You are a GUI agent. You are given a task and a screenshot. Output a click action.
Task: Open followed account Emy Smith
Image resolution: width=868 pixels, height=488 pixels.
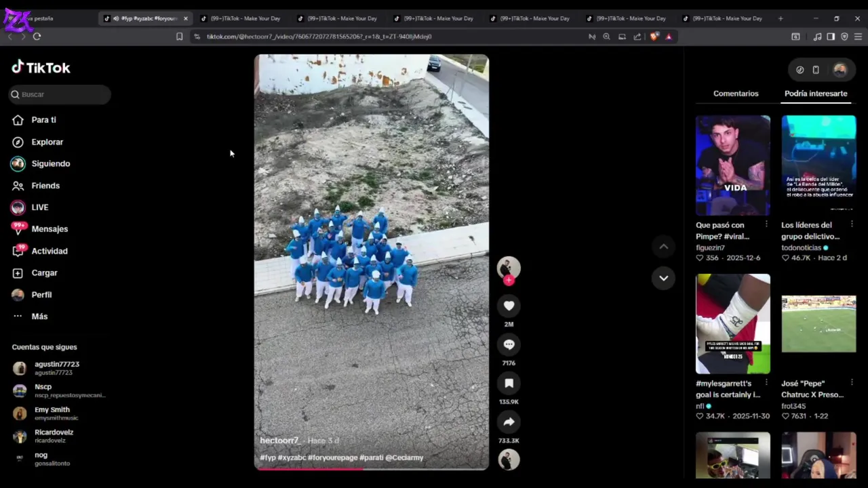click(x=45, y=413)
